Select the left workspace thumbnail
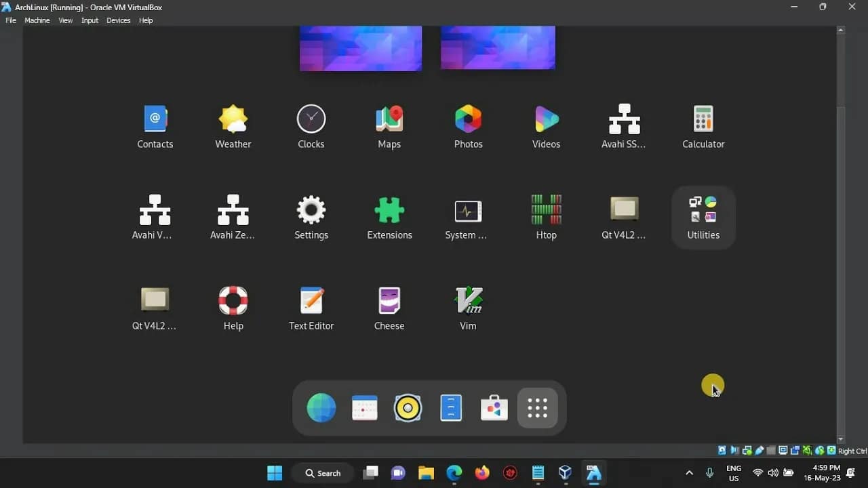The image size is (868, 488). pos(360,47)
